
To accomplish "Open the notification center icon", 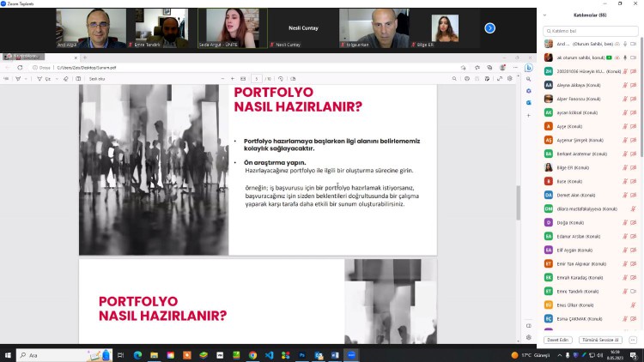I will [x=634, y=355].
